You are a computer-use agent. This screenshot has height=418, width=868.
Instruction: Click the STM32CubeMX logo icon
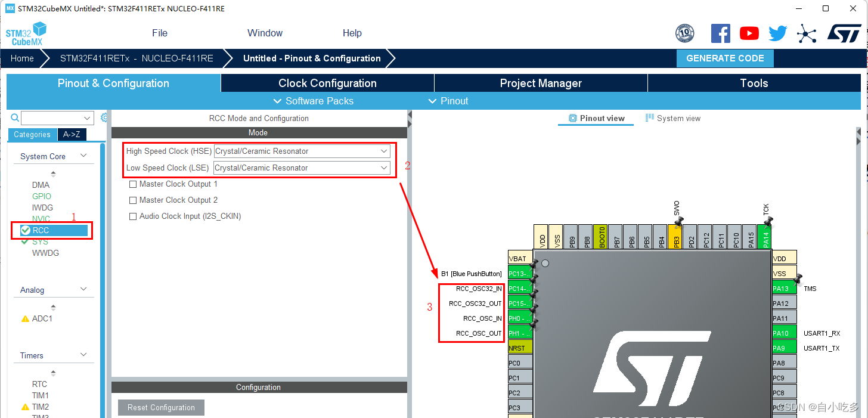tap(26, 34)
